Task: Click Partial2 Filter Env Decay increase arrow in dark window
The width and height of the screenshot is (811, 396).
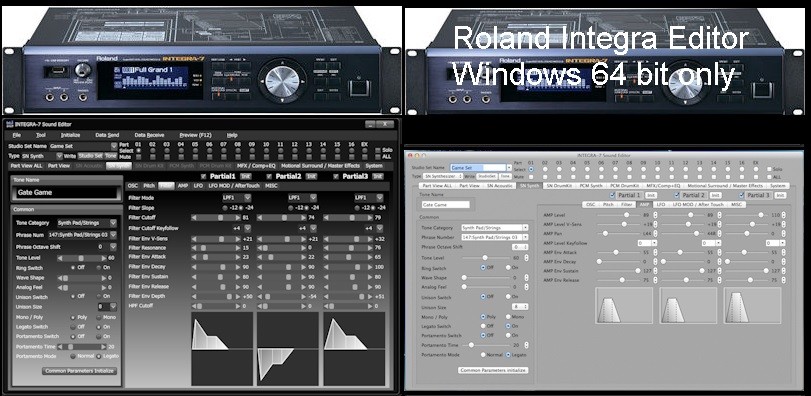Action: click(305, 267)
